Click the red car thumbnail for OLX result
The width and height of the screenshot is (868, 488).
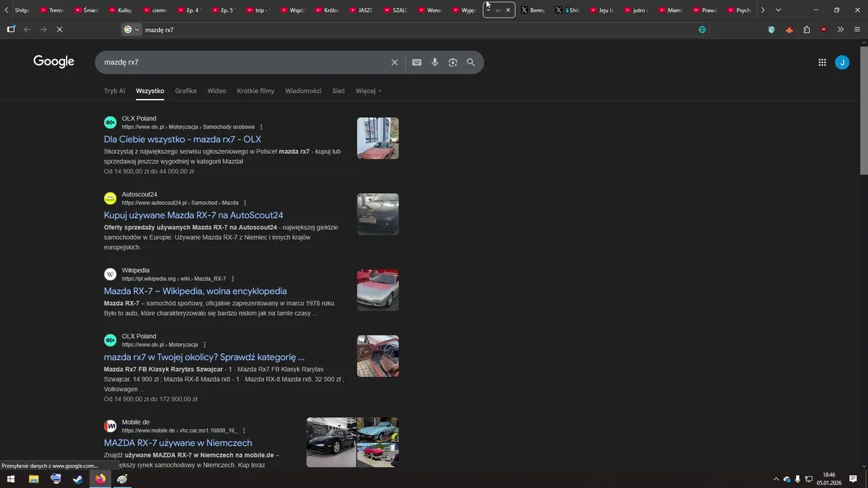click(x=378, y=138)
